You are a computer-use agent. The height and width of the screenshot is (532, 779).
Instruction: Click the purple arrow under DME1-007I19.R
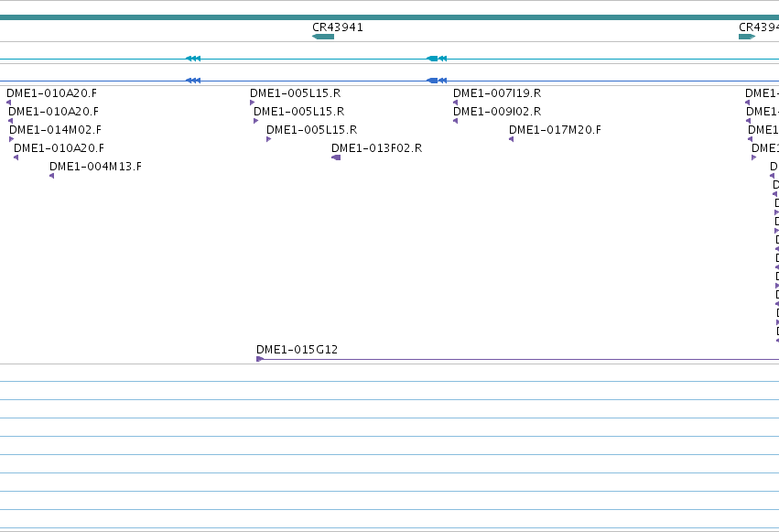(x=455, y=103)
